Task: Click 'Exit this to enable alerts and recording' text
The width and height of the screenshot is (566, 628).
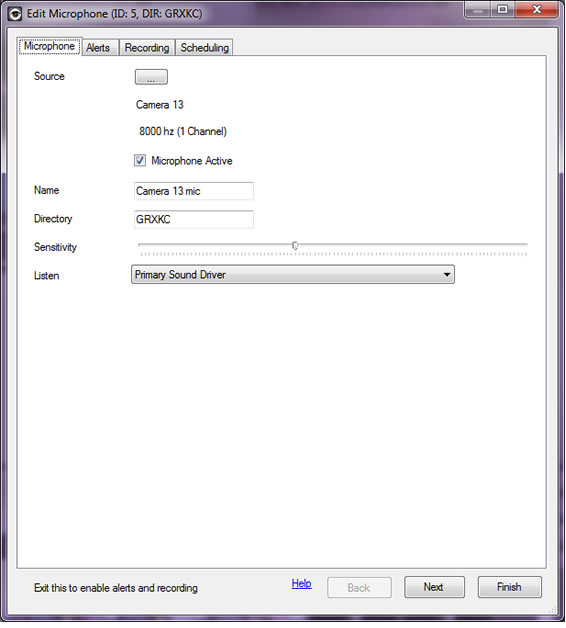Action: coord(116,588)
